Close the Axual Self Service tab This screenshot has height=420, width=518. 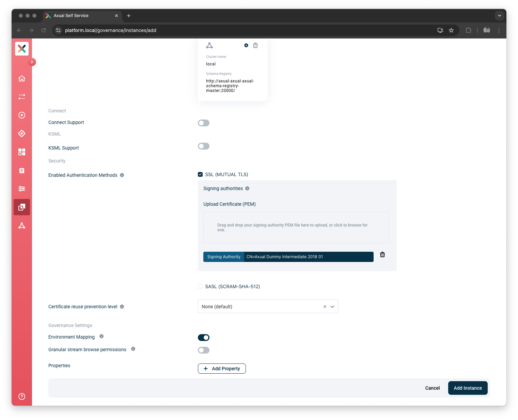click(116, 16)
